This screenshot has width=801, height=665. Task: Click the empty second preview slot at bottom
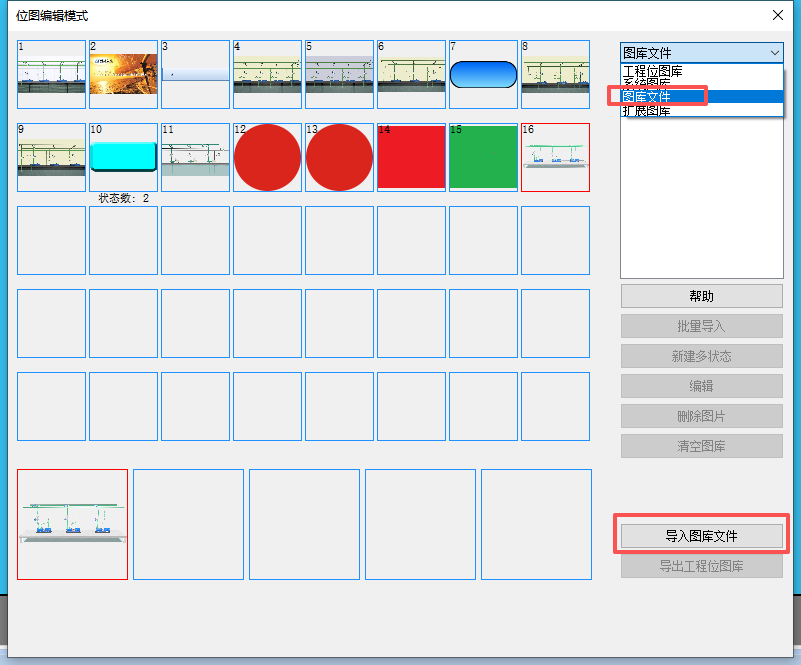pos(188,524)
